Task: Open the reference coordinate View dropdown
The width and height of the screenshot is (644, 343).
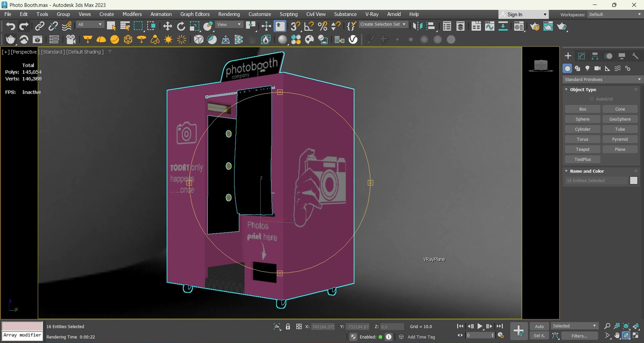Action: point(229,24)
